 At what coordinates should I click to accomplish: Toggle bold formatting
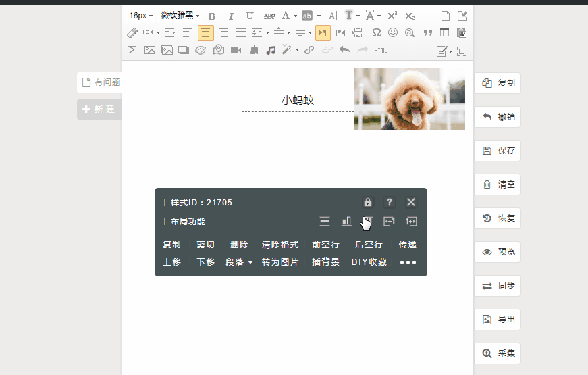click(212, 16)
